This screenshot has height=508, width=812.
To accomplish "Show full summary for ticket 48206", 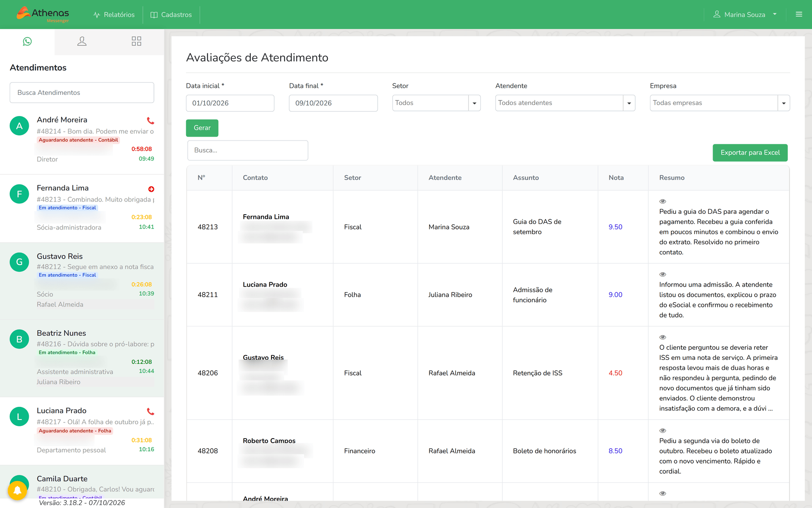I will coord(663,337).
